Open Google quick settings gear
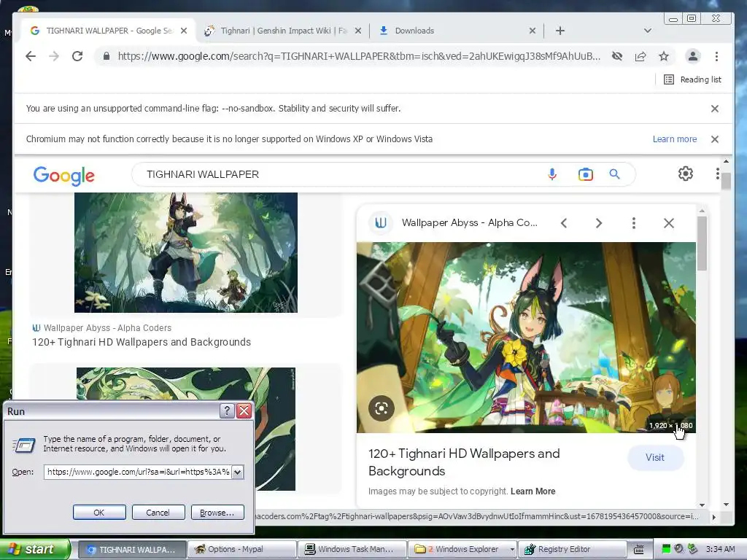The height and width of the screenshot is (560, 747). (x=686, y=174)
